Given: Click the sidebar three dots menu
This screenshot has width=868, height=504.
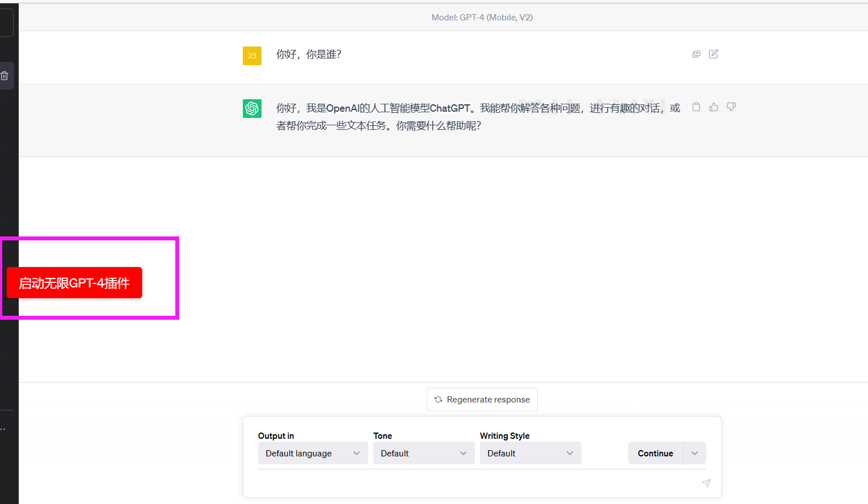Looking at the screenshot, I should (3, 429).
